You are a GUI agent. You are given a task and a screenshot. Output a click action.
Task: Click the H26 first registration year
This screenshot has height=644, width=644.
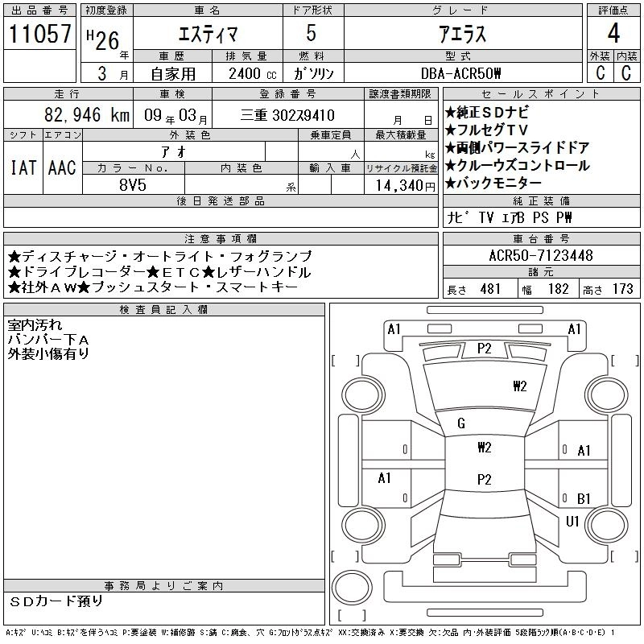(103, 39)
